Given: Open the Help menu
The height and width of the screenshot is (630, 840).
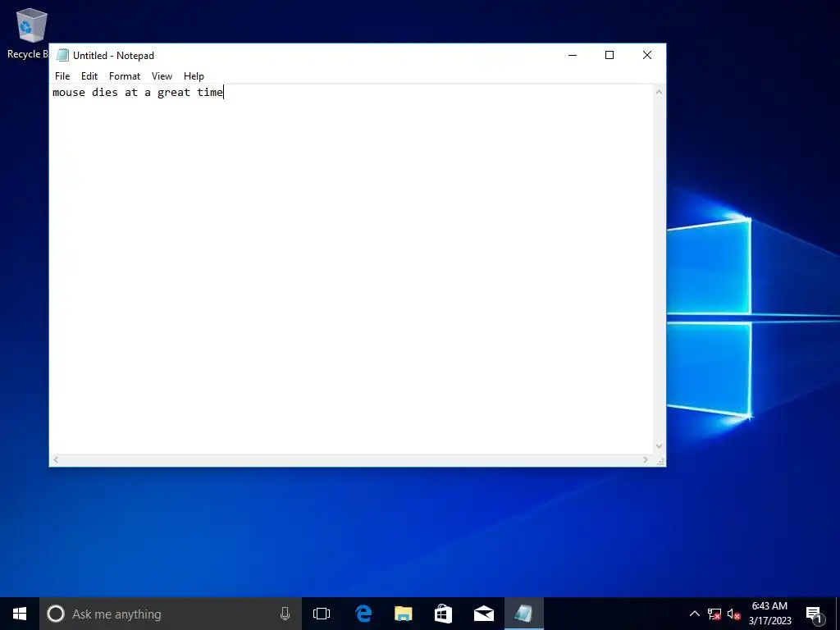Looking at the screenshot, I should [194, 76].
